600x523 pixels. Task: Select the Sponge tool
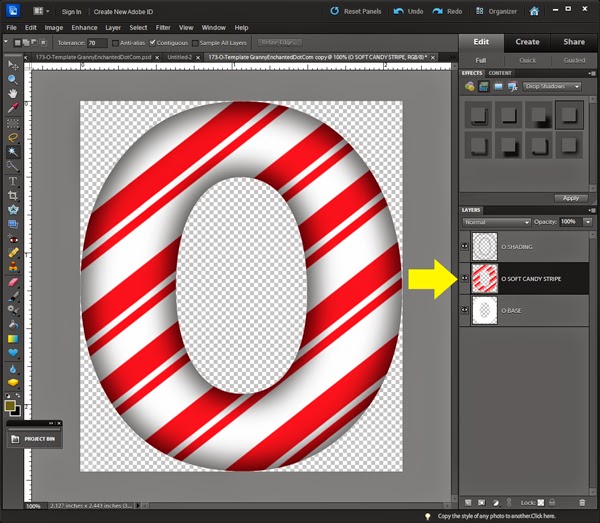pyautogui.click(x=13, y=383)
